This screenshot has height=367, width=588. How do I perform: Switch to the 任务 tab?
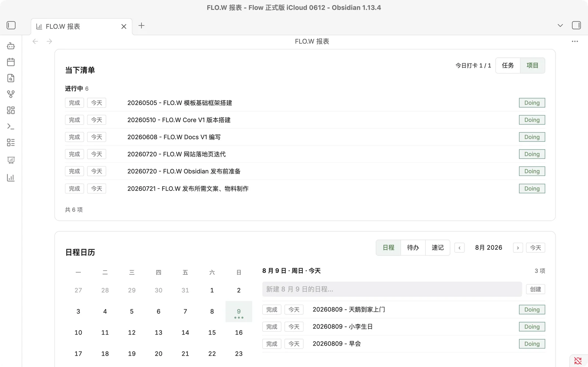pyautogui.click(x=508, y=65)
